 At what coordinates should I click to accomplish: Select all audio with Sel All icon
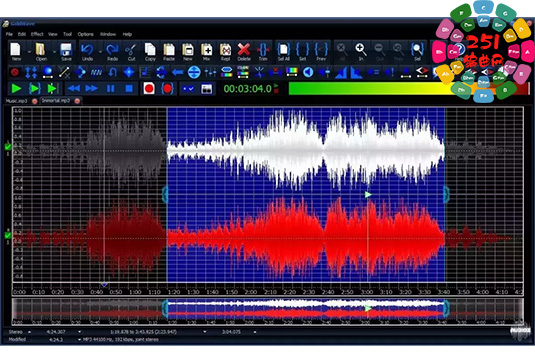(x=284, y=52)
